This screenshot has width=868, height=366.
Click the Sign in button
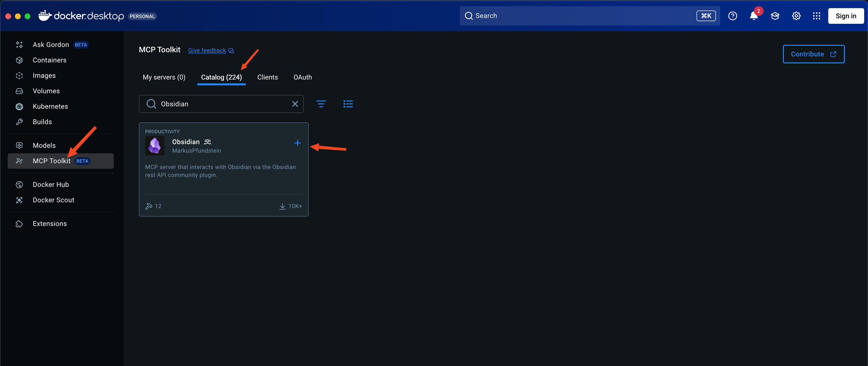(x=845, y=16)
